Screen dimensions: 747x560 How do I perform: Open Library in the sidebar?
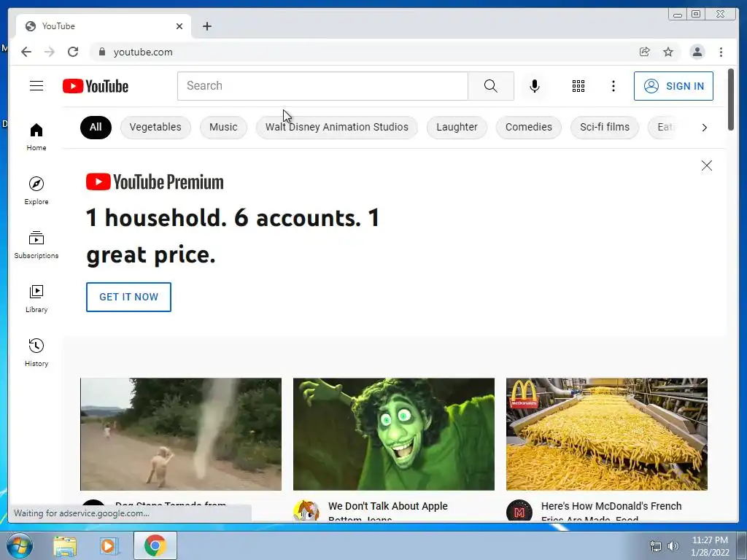tap(36, 298)
